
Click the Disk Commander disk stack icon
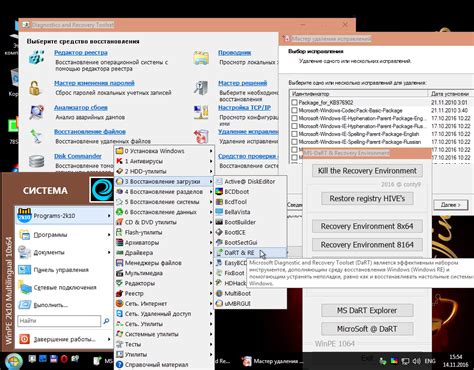pos(36,161)
